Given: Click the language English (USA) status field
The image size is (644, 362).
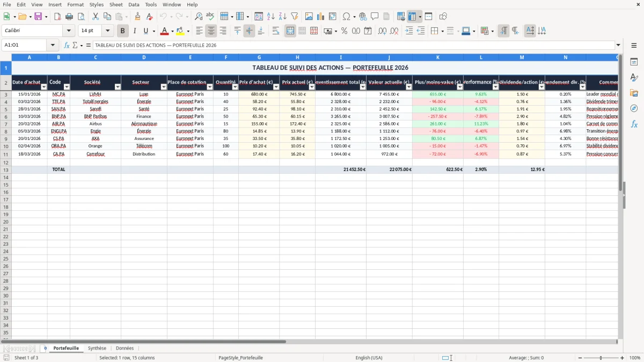Looking at the screenshot, I should (369, 358).
